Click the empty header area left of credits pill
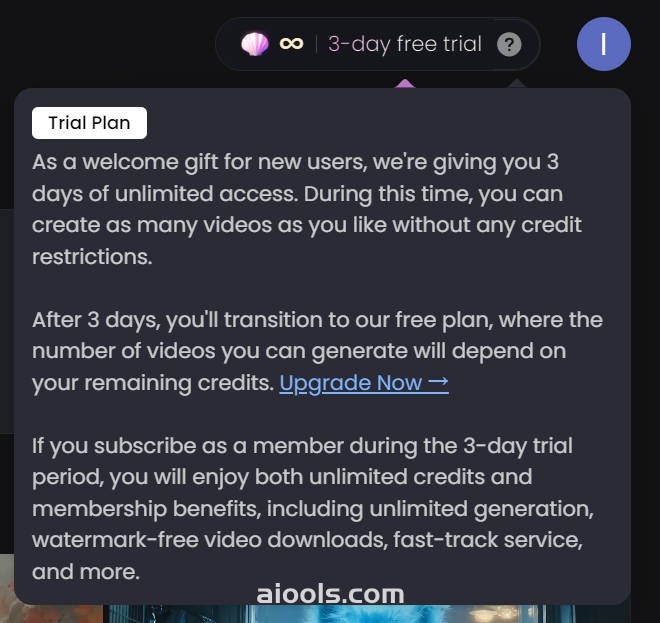 107,44
